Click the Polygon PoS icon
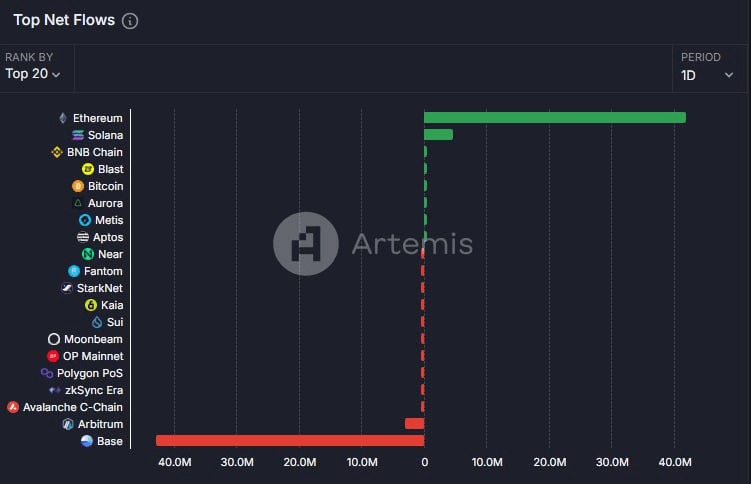The image size is (751, 484). click(47, 373)
